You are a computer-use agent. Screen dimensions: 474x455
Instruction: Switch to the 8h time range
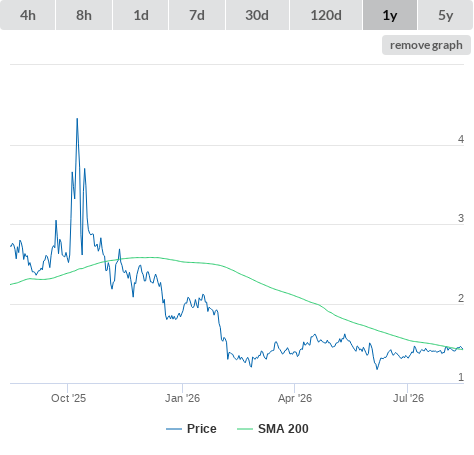tap(84, 15)
